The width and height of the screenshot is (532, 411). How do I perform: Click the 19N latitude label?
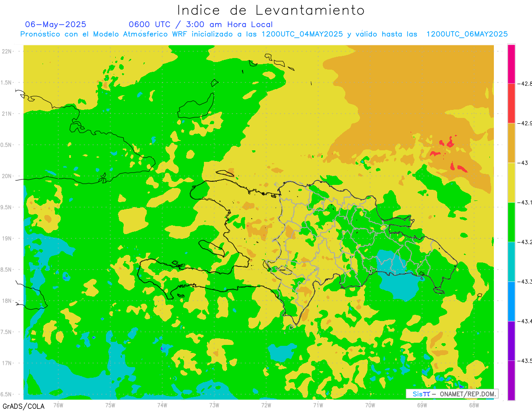pyautogui.click(x=6, y=239)
